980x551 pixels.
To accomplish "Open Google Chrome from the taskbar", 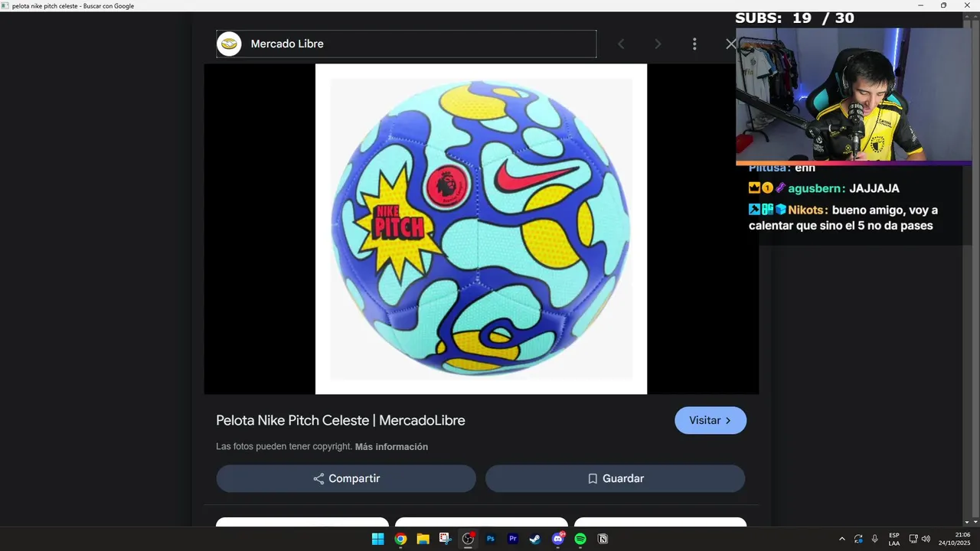I will (x=400, y=539).
